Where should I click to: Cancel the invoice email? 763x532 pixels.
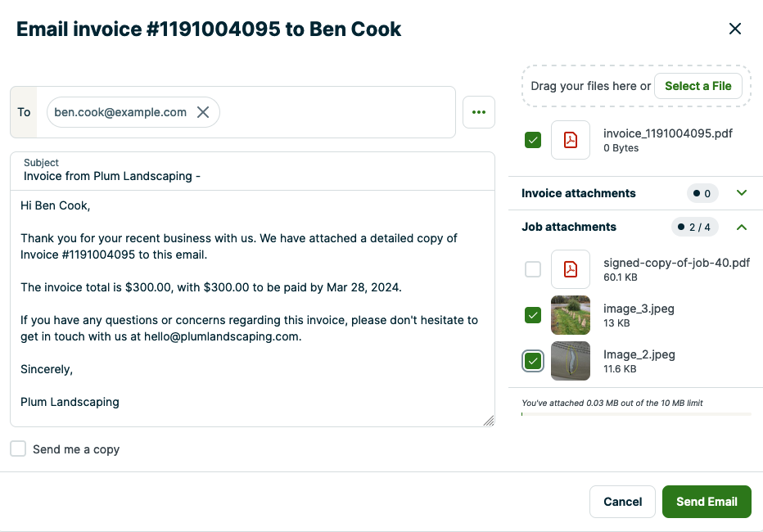[622, 502]
